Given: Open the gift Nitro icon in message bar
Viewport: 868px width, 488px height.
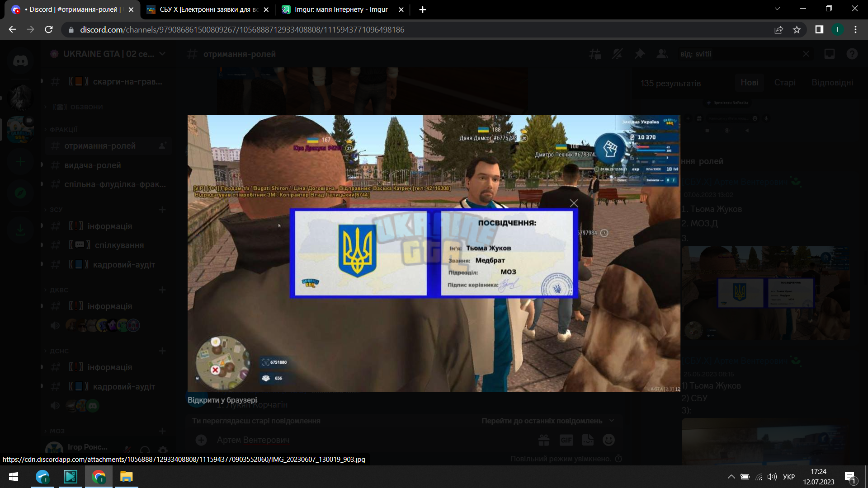Looking at the screenshot, I should click(544, 440).
